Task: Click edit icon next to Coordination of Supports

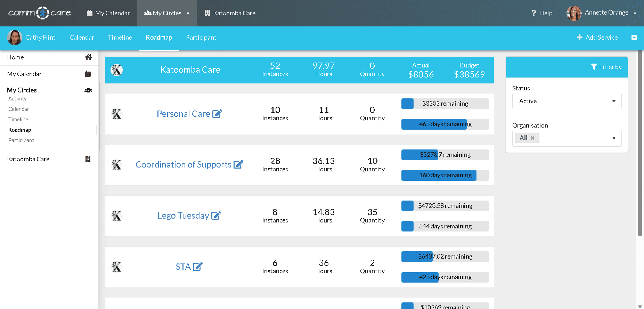Action: (x=238, y=164)
